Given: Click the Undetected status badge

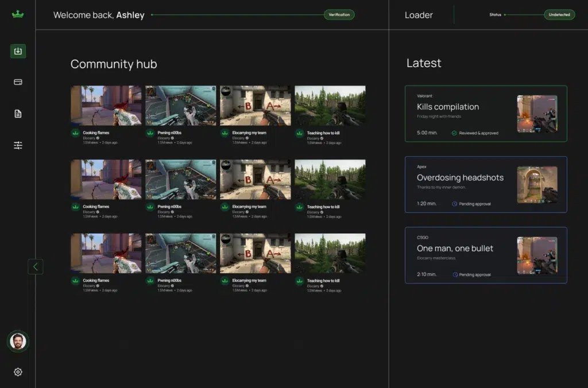Looking at the screenshot, I should [559, 15].
